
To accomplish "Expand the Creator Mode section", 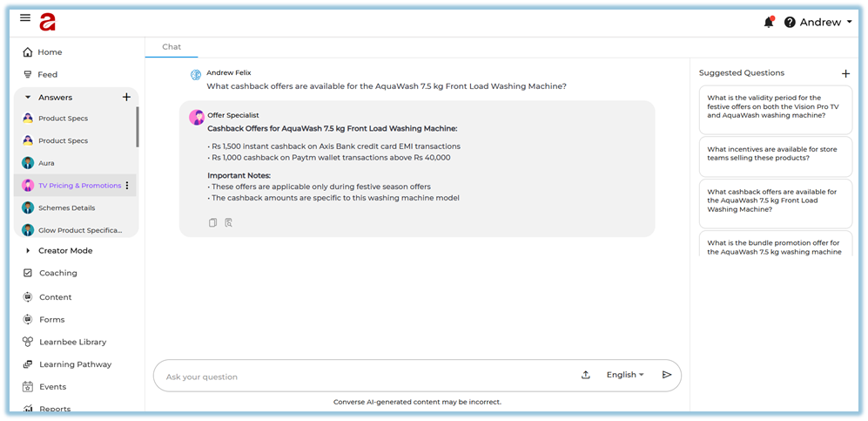I will point(28,251).
